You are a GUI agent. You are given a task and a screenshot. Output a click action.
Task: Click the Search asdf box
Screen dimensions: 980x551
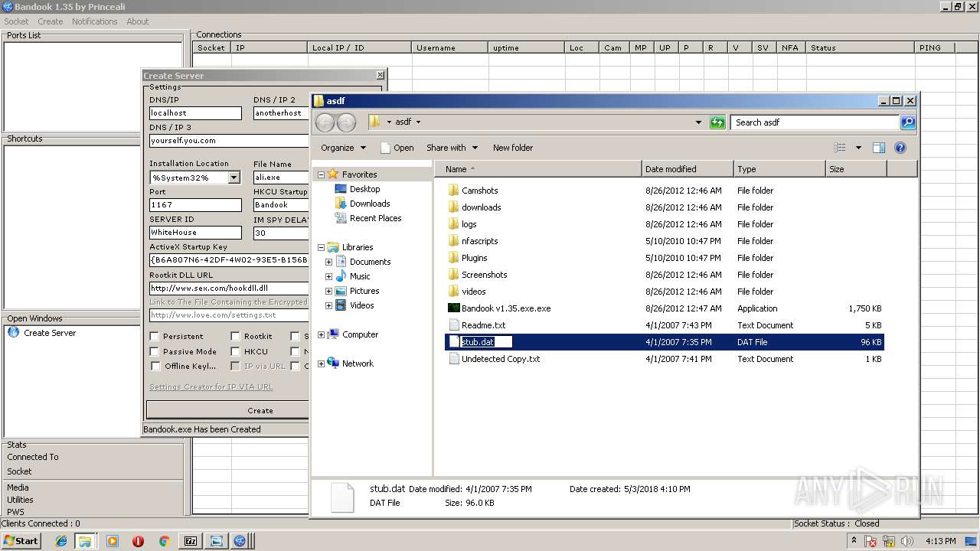point(815,122)
